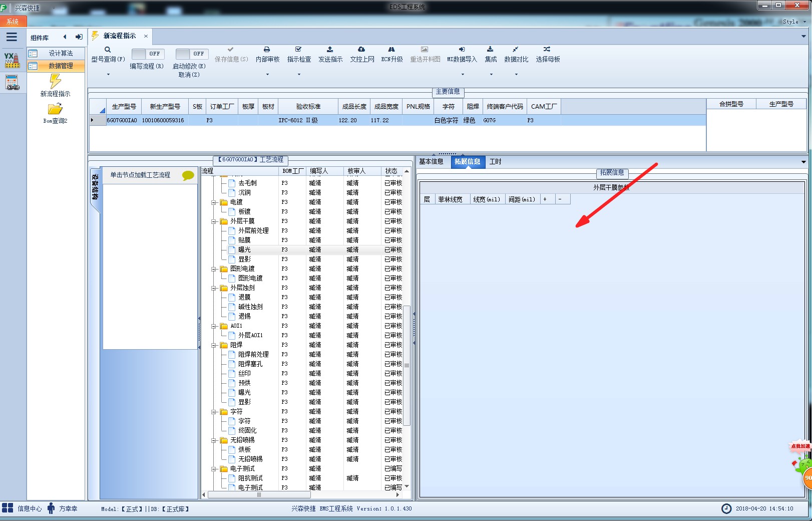Click the user icon for 方幸幸
Screen dimensions: 812x521
[x=51, y=508]
